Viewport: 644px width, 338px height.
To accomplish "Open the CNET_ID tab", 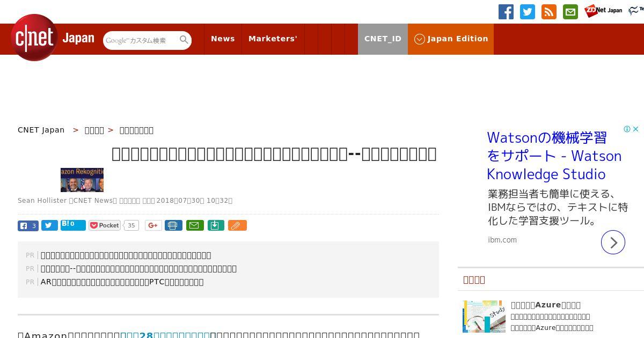I will 383,39.
